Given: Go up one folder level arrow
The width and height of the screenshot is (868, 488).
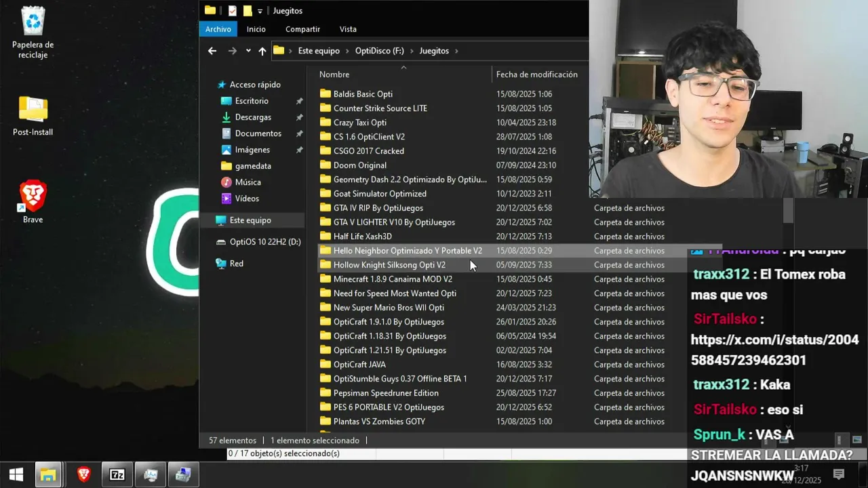Looking at the screenshot, I should [x=262, y=51].
